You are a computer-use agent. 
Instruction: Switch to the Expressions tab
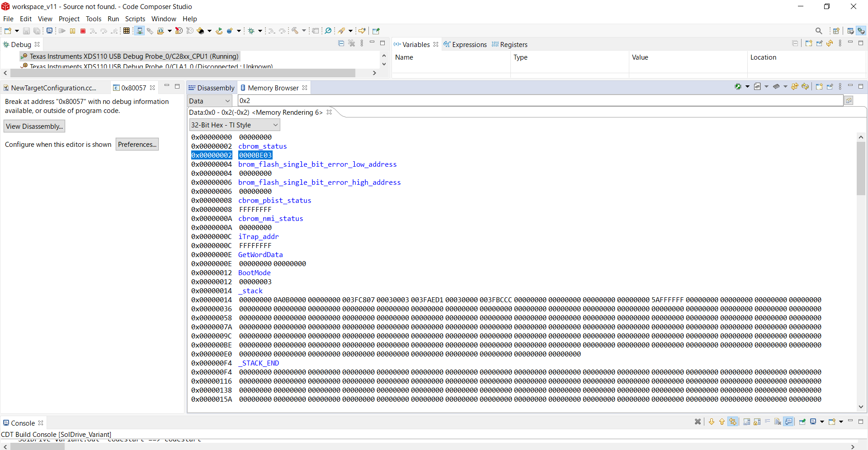pos(465,45)
